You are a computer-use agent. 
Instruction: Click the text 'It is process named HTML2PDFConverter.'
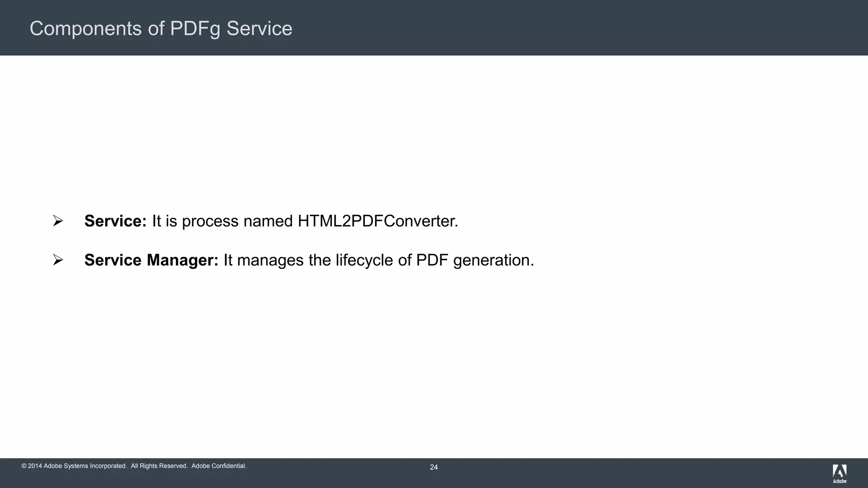pyautogui.click(x=305, y=221)
